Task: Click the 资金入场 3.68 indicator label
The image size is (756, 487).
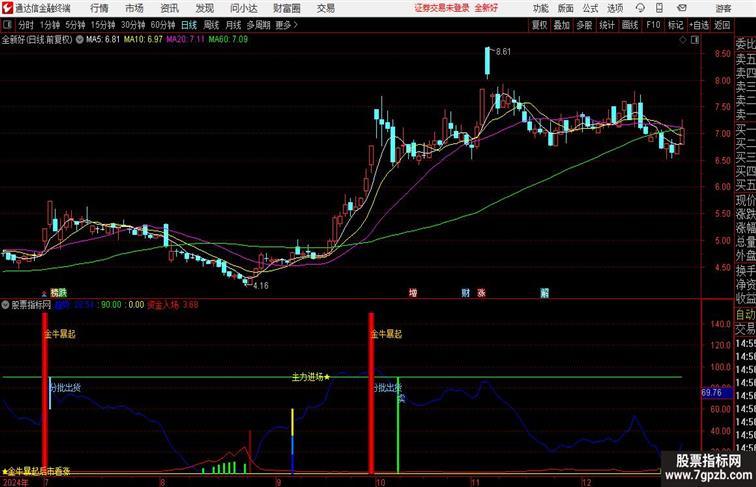Action: [x=173, y=305]
